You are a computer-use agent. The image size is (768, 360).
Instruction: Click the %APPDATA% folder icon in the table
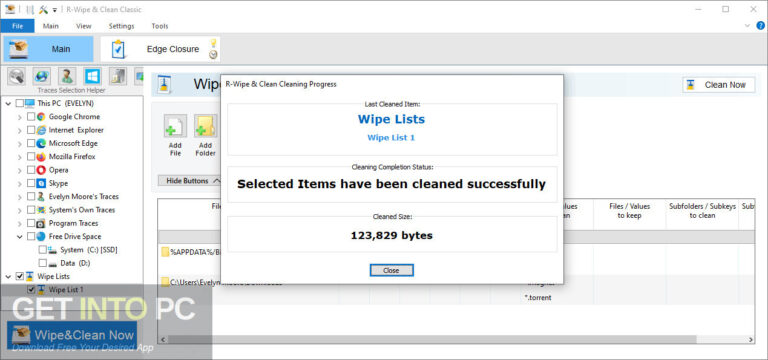[166, 252]
